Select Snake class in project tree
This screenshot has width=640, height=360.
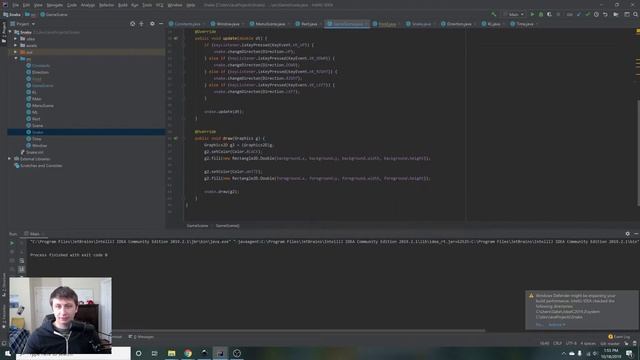tap(38, 132)
